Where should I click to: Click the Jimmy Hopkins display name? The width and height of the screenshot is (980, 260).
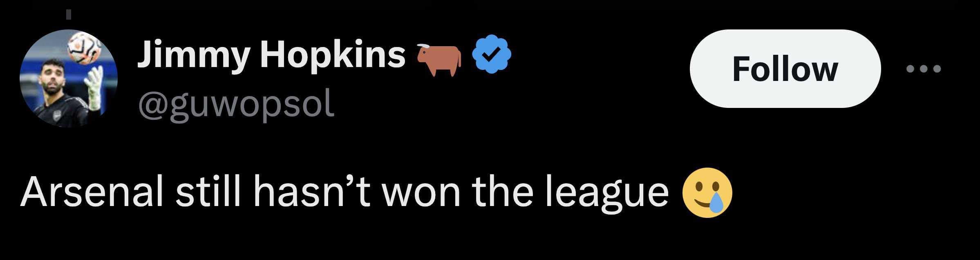(x=271, y=56)
